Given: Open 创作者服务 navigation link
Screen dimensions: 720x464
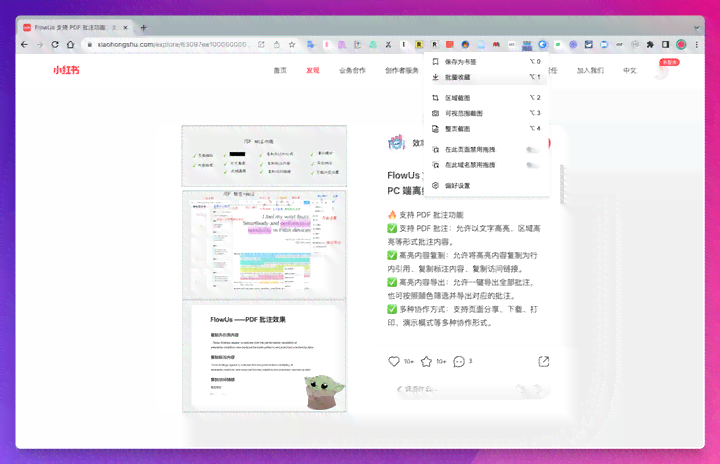Looking at the screenshot, I should tap(402, 70).
